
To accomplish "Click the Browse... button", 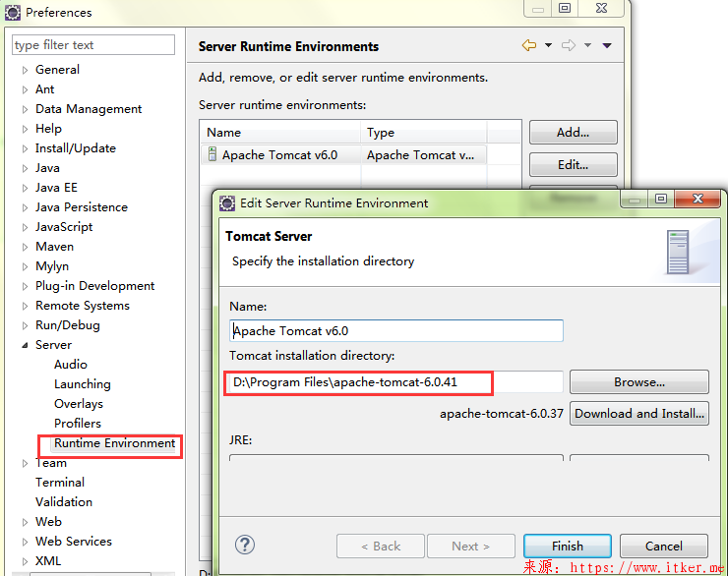I will pos(638,382).
